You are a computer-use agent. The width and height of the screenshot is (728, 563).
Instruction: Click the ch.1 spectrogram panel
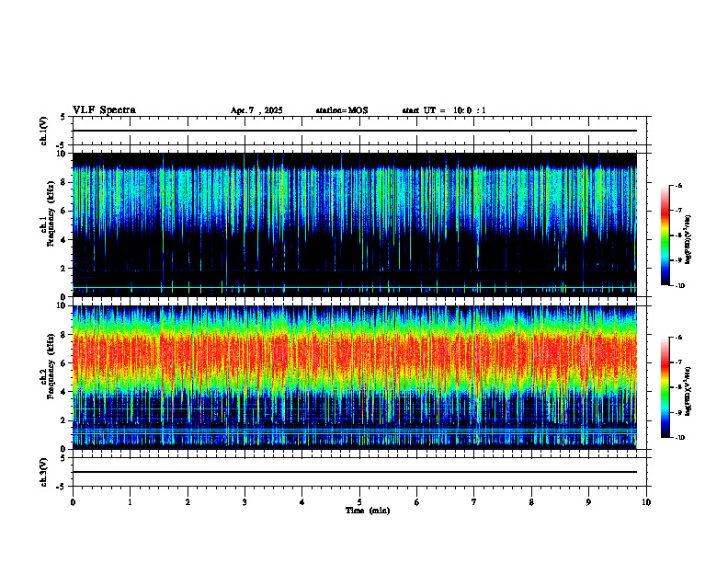355,224
